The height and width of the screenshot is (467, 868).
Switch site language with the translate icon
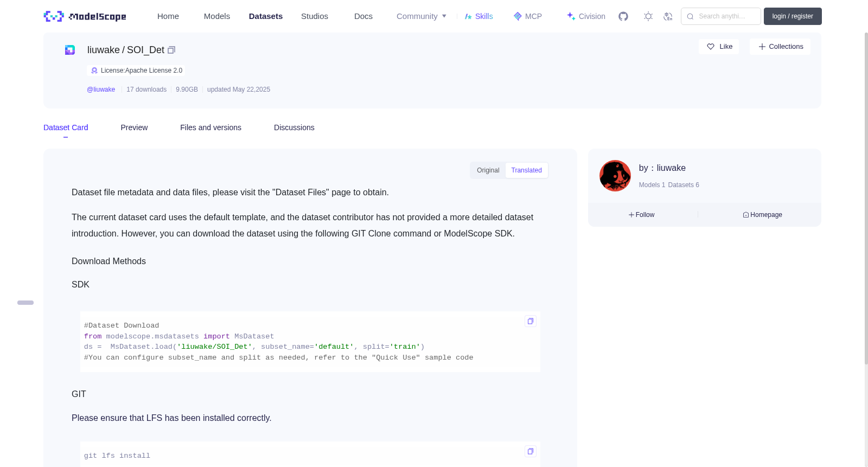(x=668, y=16)
